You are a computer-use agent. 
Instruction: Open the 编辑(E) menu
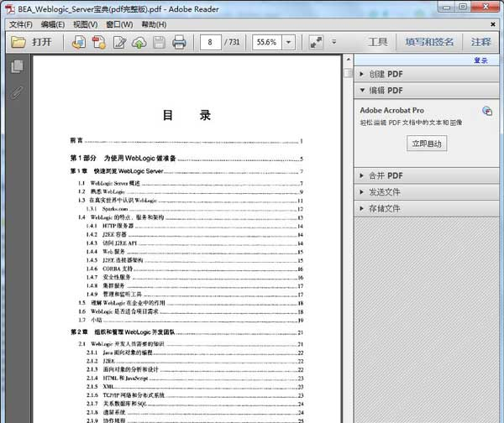pyautogui.click(x=53, y=24)
